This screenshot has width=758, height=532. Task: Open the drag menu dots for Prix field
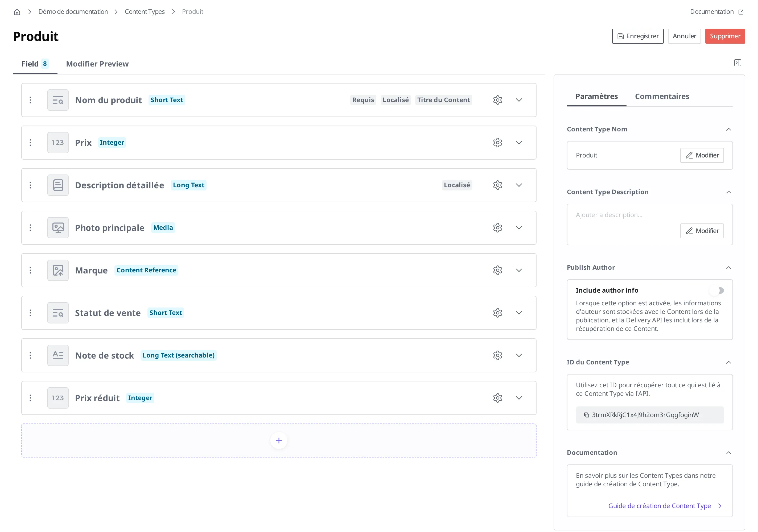pyautogui.click(x=30, y=143)
